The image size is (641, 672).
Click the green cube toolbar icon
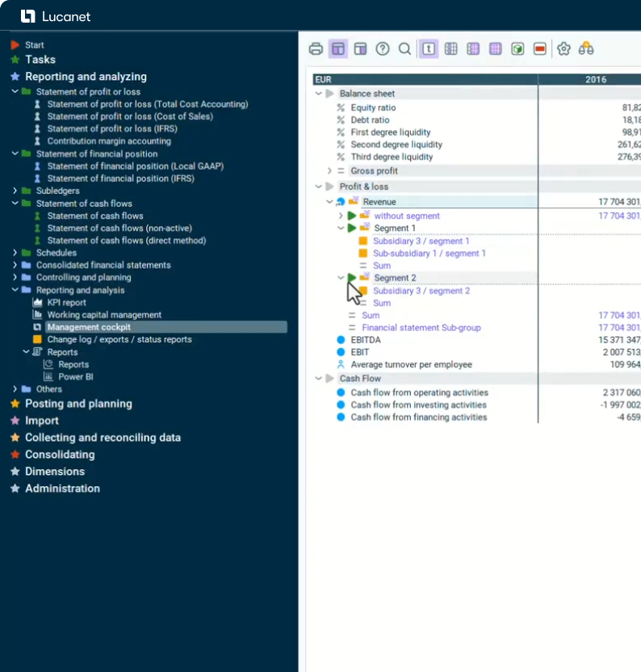tap(517, 49)
